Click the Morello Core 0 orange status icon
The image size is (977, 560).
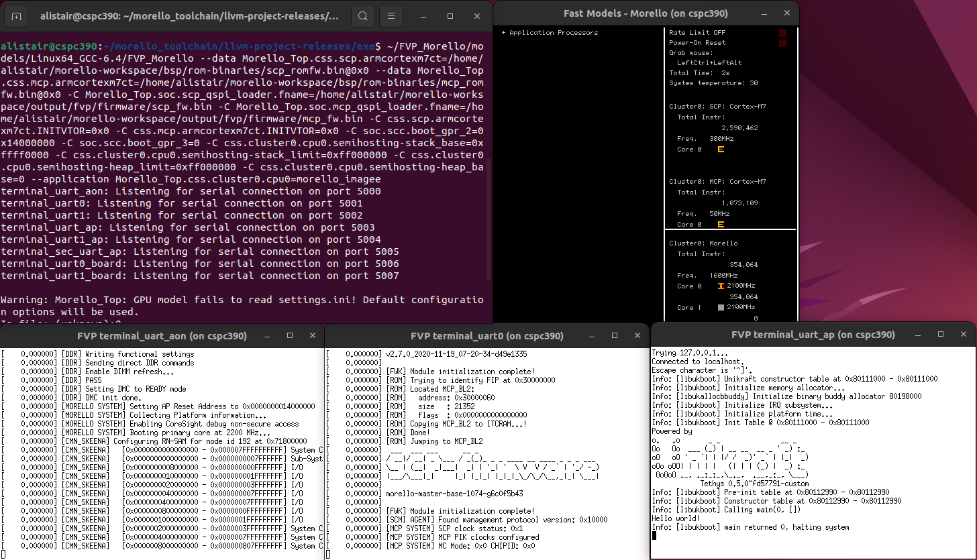[721, 286]
